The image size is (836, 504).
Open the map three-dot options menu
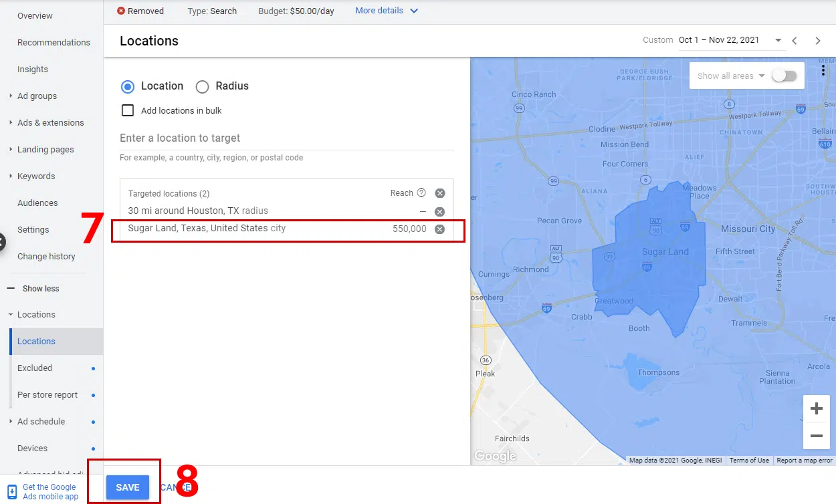(823, 70)
